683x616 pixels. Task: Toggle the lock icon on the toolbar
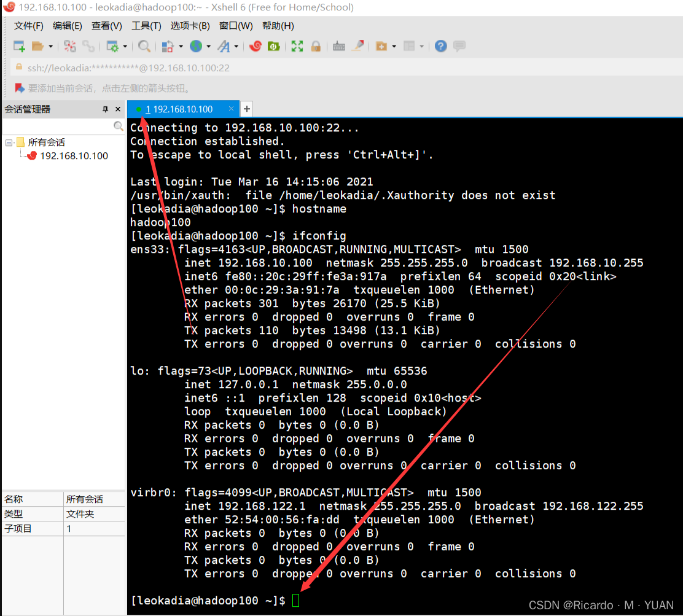tap(316, 46)
